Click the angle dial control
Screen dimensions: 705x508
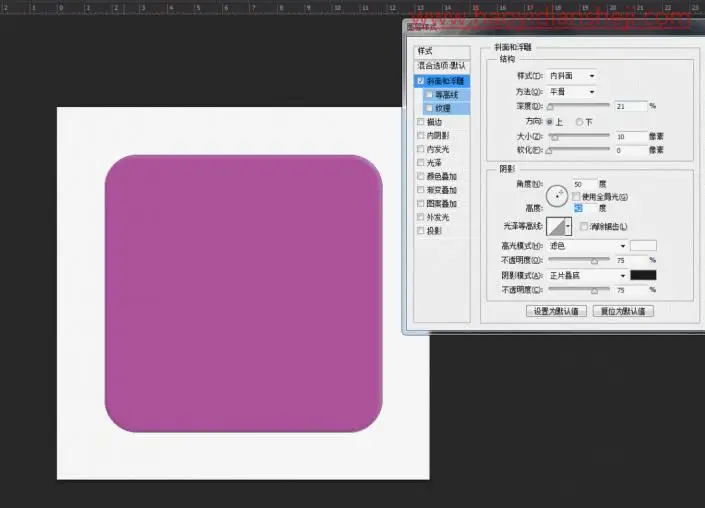[557, 196]
